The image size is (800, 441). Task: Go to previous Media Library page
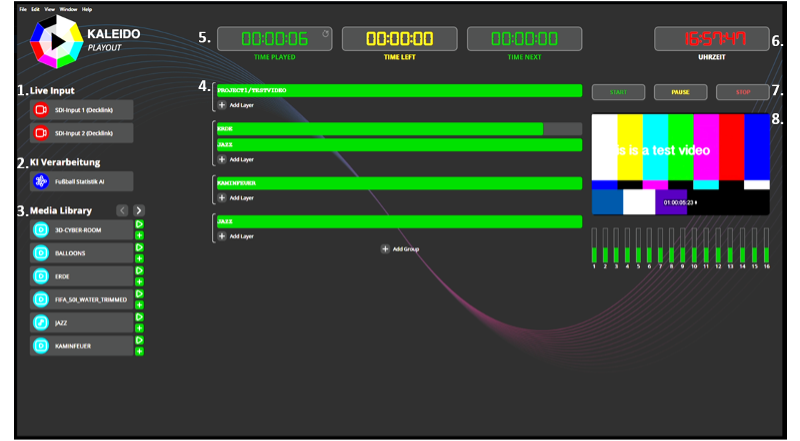pyautogui.click(x=122, y=210)
